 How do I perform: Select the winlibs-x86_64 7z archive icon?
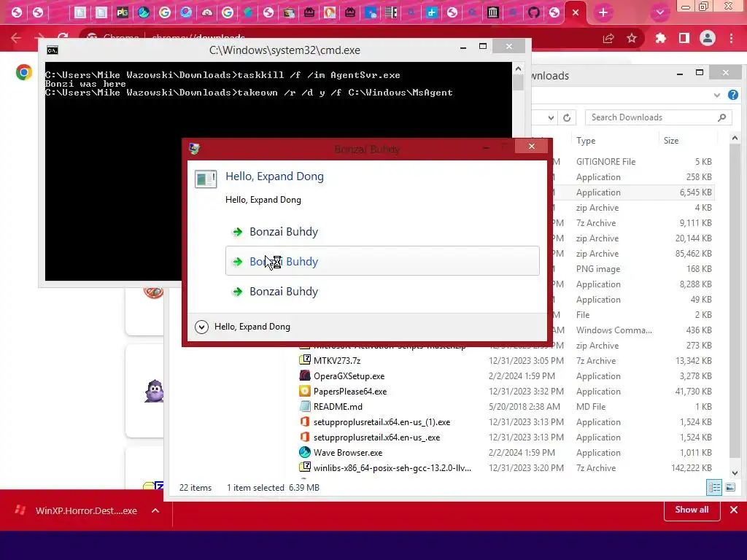point(305,467)
